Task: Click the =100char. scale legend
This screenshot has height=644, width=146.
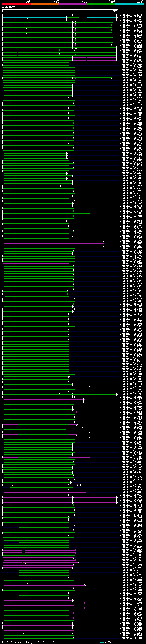Action: (x=108, y=642)
